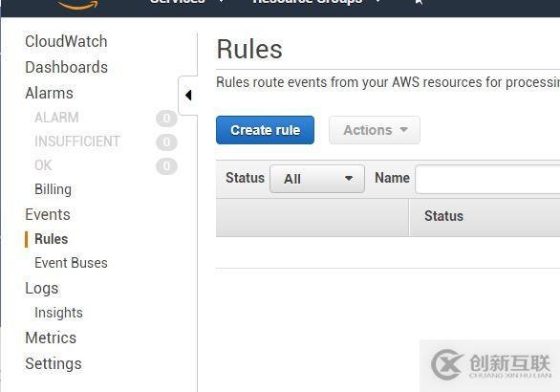Open the Resource Groups dropdown
The image size is (560, 392).
click(316, 2)
